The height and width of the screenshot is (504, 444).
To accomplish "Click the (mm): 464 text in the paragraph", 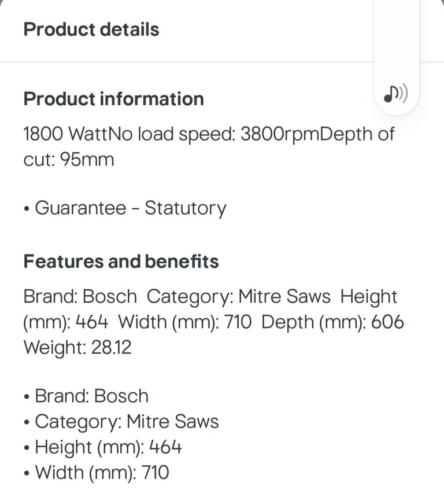I will click(66, 322).
